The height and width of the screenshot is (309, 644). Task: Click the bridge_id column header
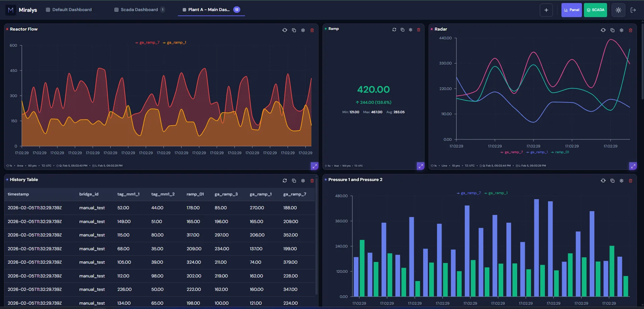coord(89,194)
